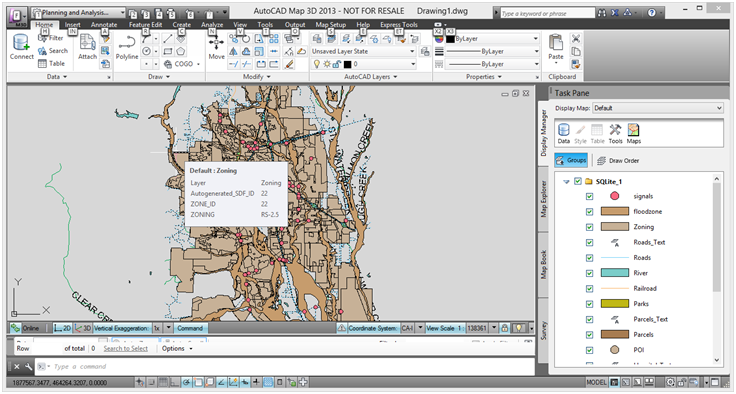This screenshot has width=736, height=394.
Task: Switch to the Analyze ribbon tab
Action: 212,24
